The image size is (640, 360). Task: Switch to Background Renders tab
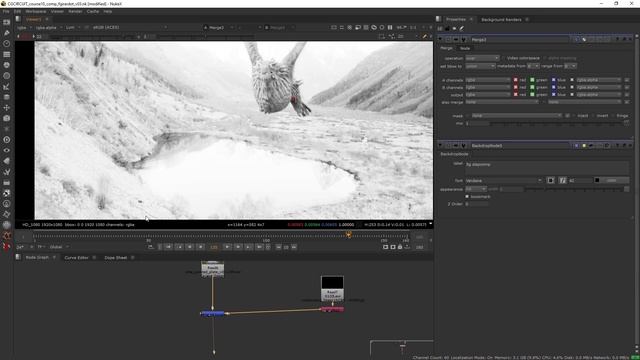(501, 20)
